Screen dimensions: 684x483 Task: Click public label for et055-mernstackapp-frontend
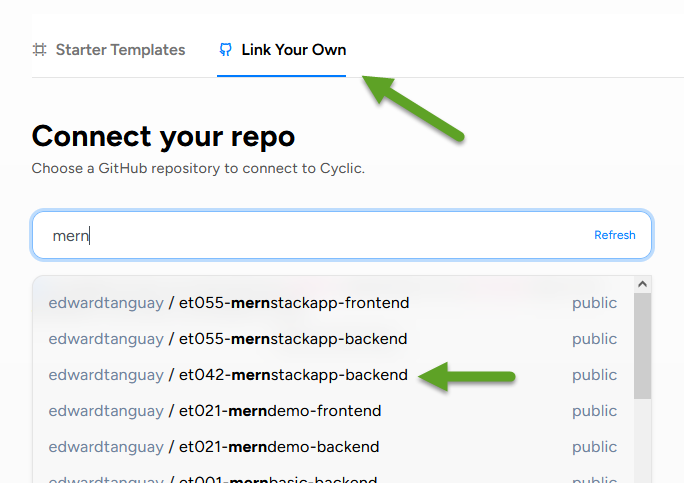594,303
